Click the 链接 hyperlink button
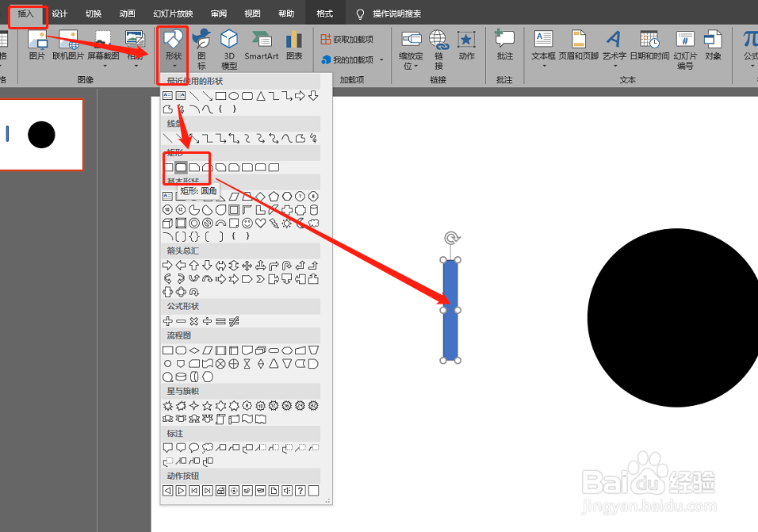Viewport: 758px width, 532px height. 438,49
